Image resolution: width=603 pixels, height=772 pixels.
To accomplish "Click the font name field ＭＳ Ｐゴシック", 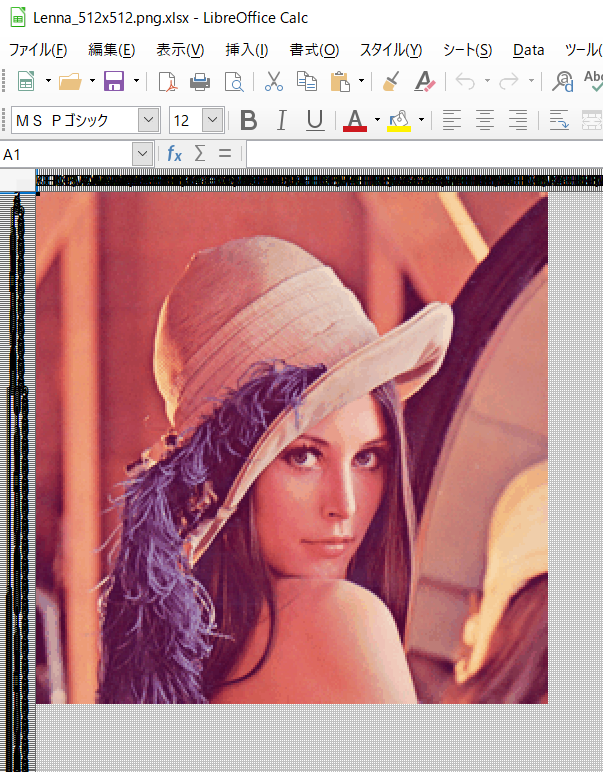I will [74, 120].
